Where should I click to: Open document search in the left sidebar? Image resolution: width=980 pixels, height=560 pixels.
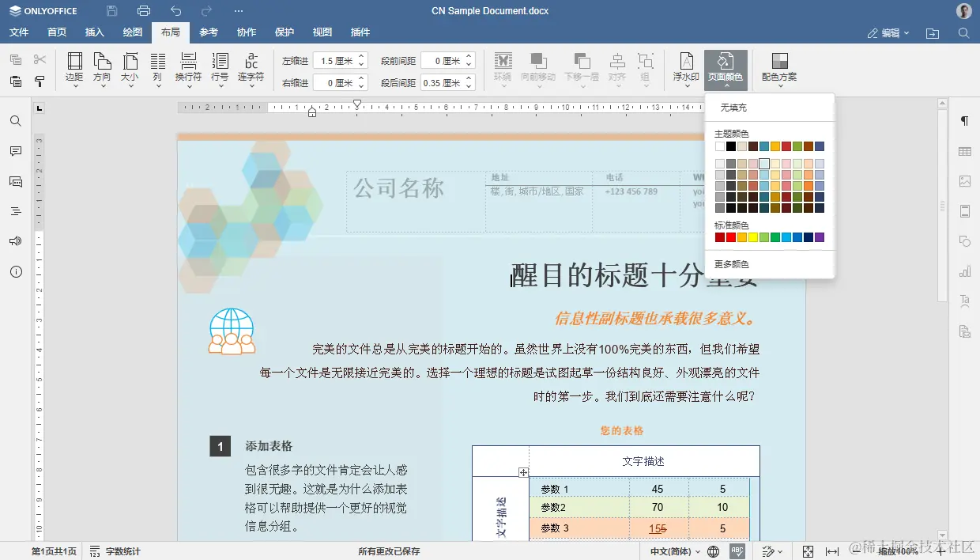pyautogui.click(x=16, y=121)
